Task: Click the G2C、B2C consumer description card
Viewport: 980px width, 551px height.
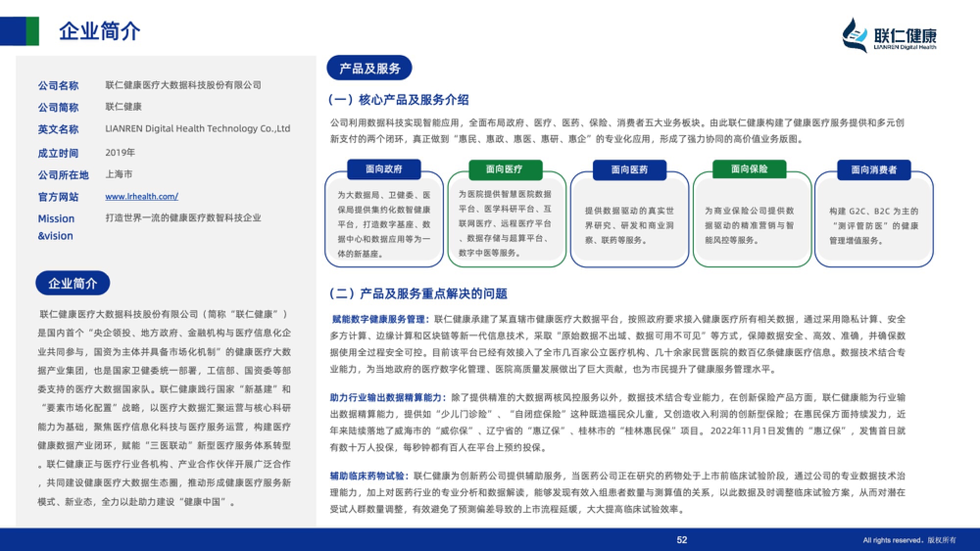Action: [874, 226]
